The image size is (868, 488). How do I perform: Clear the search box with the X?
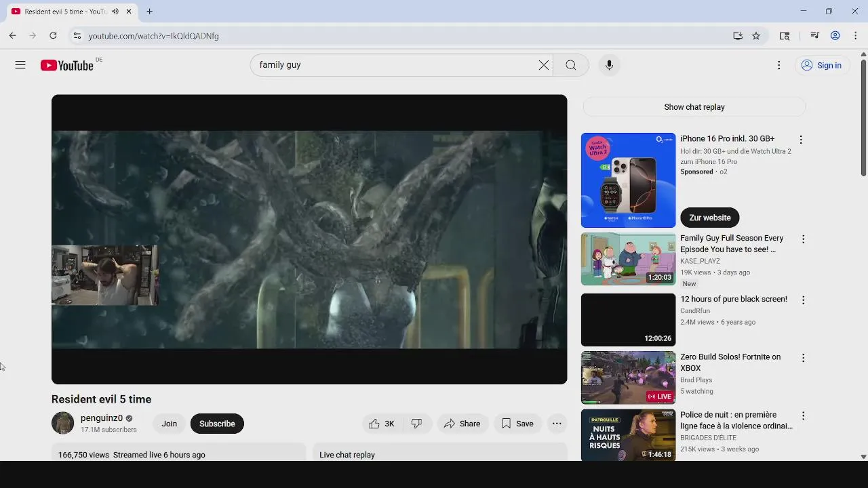coord(544,65)
